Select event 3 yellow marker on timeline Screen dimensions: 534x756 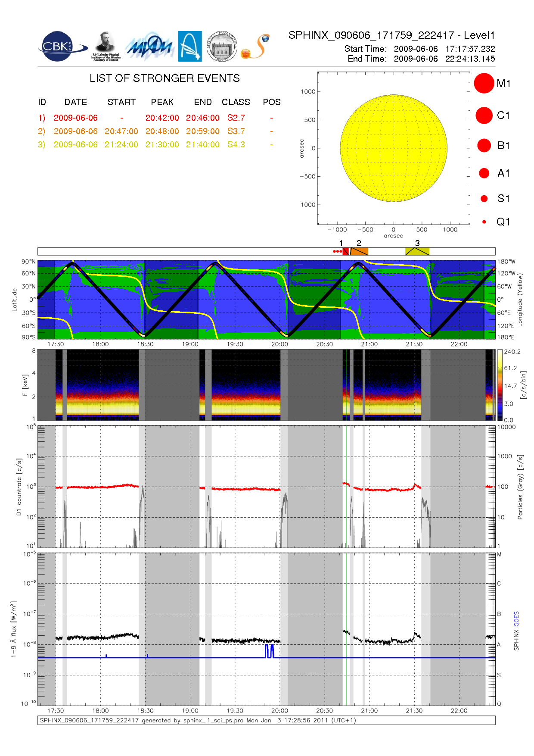tap(417, 252)
